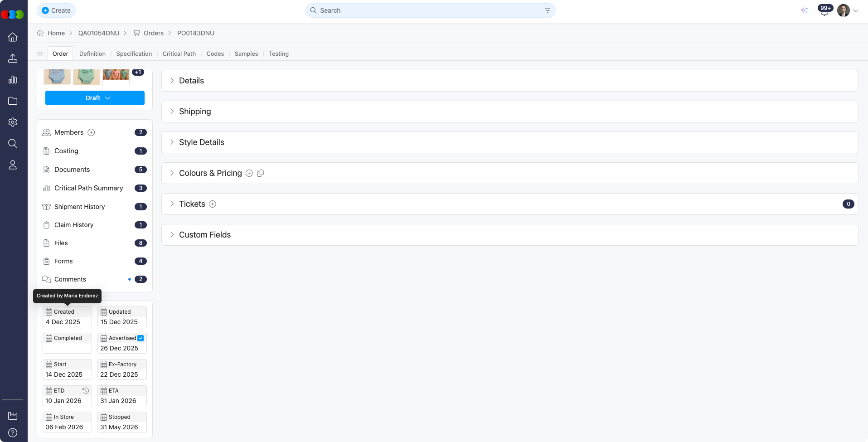Click the add member plus icon
The image size is (868, 442).
click(91, 132)
